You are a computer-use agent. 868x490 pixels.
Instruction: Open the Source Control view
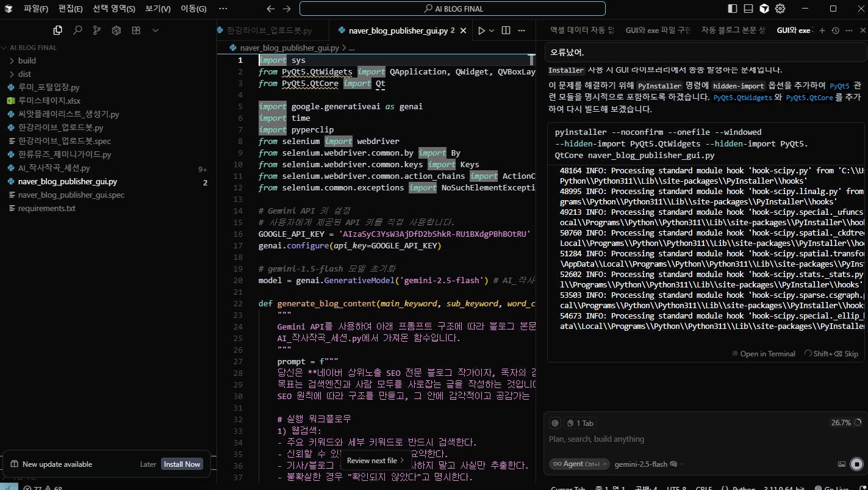click(96, 30)
